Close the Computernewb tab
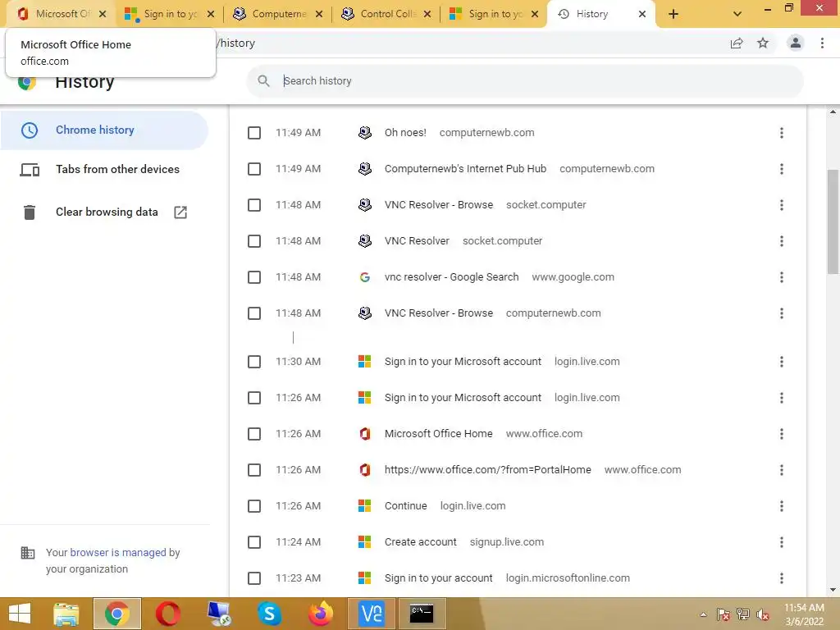The image size is (840, 630). [319, 14]
